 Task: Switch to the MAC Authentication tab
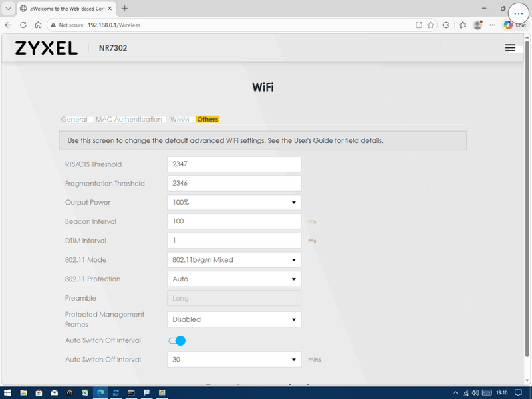tap(128, 120)
